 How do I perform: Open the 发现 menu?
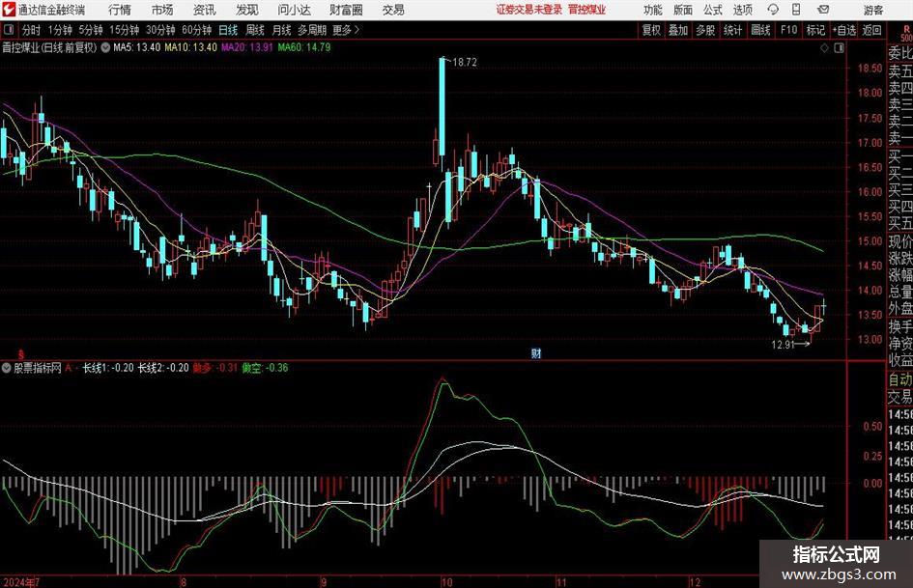tap(247, 10)
